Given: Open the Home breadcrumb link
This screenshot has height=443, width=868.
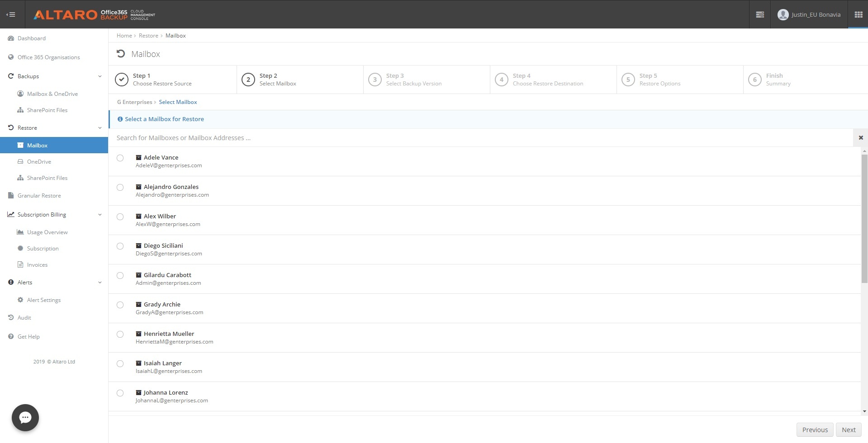Looking at the screenshot, I should pyautogui.click(x=124, y=35).
